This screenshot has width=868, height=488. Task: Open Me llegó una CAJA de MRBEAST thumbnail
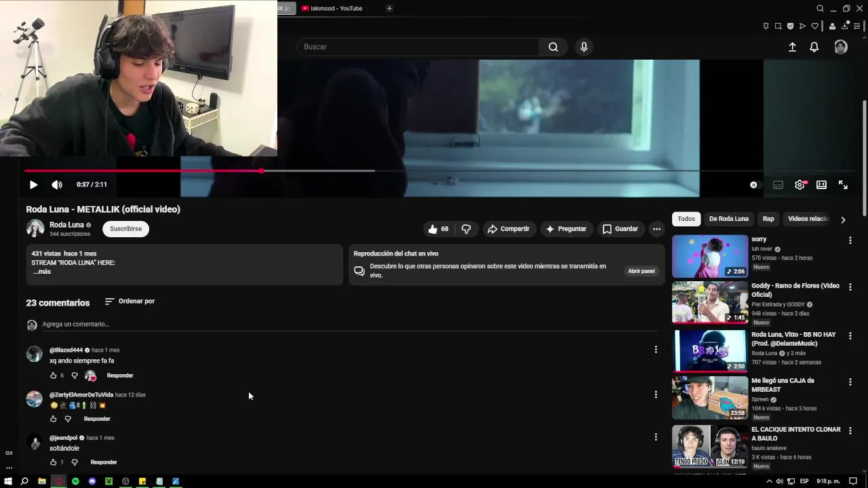pyautogui.click(x=710, y=397)
